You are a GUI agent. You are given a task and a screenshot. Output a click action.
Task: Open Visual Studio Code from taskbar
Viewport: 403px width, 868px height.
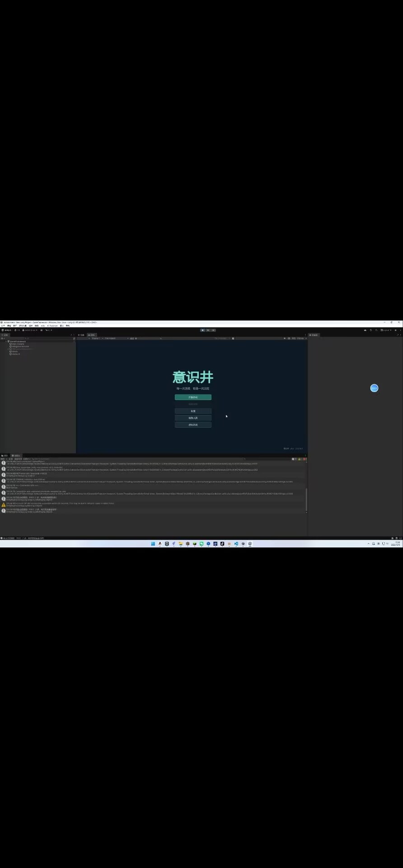pyautogui.click(x=236, y=544)
